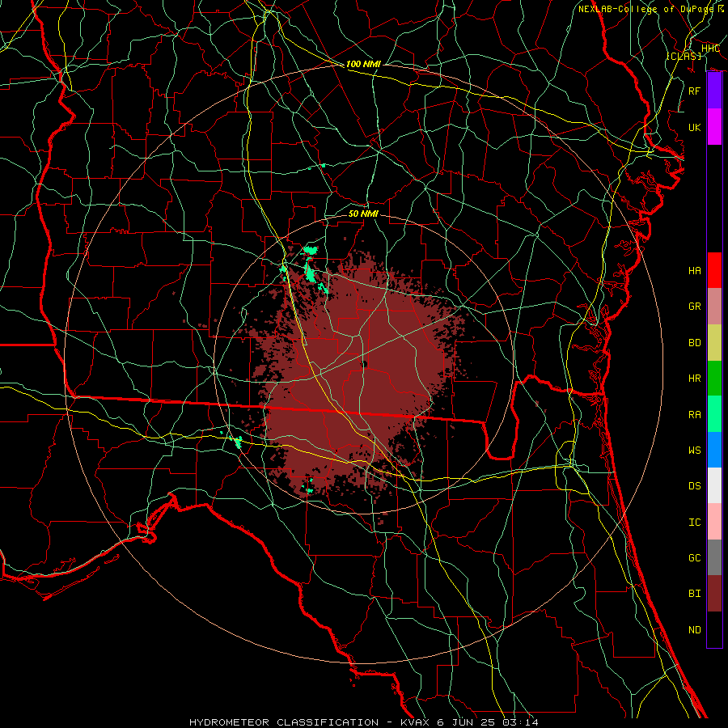Click the RA legend label
This screenshot has width=728, height=728.
(x=695, y=414)
